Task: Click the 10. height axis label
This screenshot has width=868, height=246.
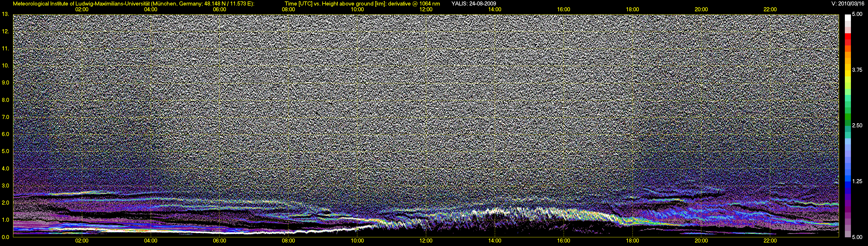Action: [5, 66]
